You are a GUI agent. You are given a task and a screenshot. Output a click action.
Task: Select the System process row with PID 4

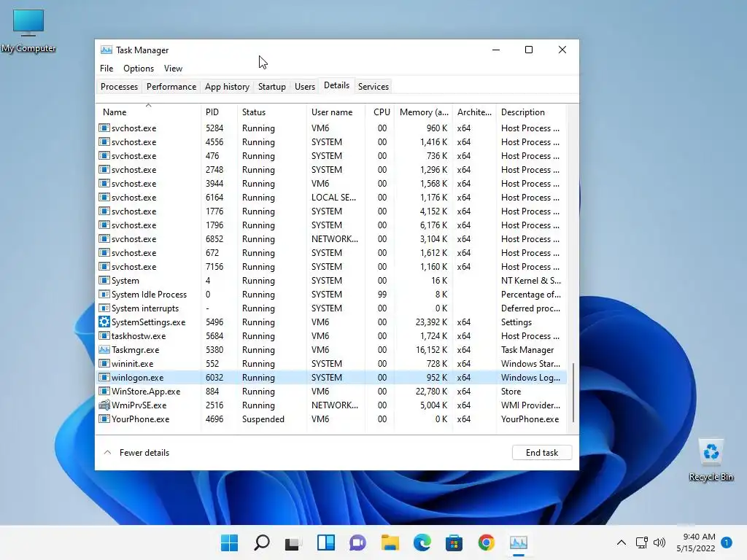coord(332,281)
